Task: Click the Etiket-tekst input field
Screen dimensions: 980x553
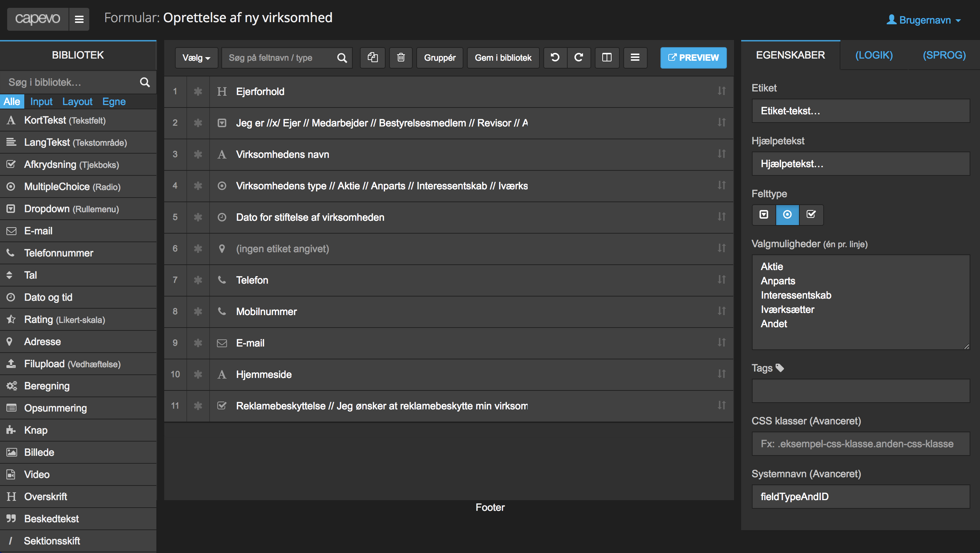Action: pos(860,111)
